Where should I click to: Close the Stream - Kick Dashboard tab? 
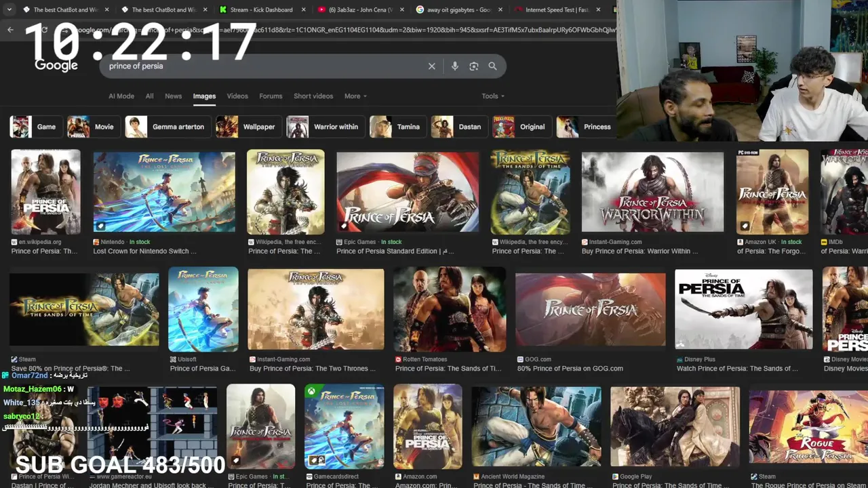[x=303, y=10]
